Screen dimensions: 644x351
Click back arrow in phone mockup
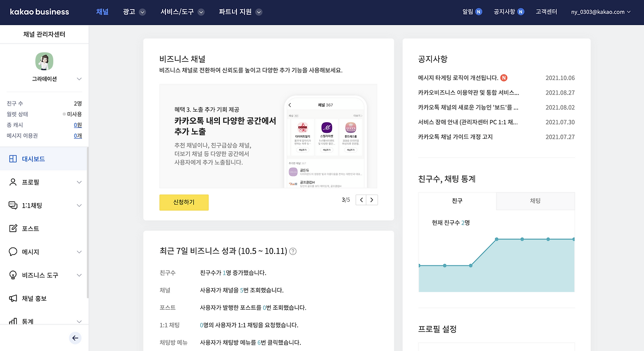(290, 105)
